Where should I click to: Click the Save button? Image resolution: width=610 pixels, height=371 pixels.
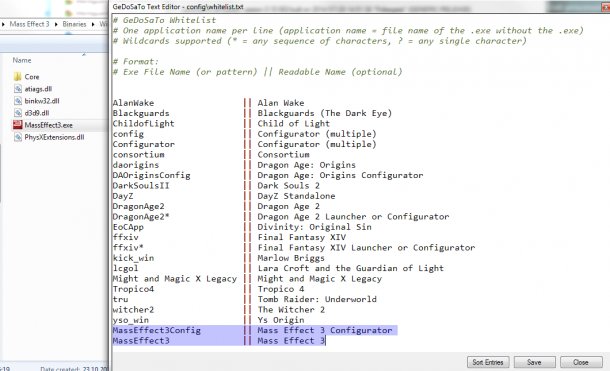534,362
